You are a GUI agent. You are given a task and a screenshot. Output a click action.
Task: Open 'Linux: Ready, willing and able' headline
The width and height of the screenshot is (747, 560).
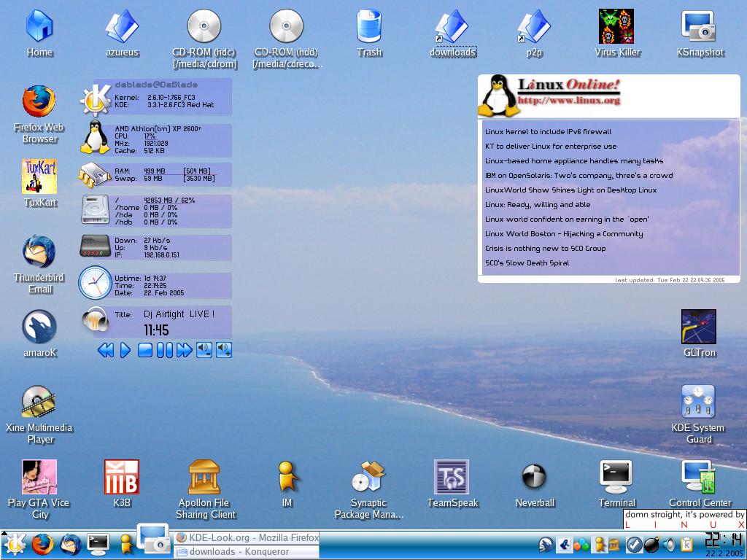pos(538,205)
